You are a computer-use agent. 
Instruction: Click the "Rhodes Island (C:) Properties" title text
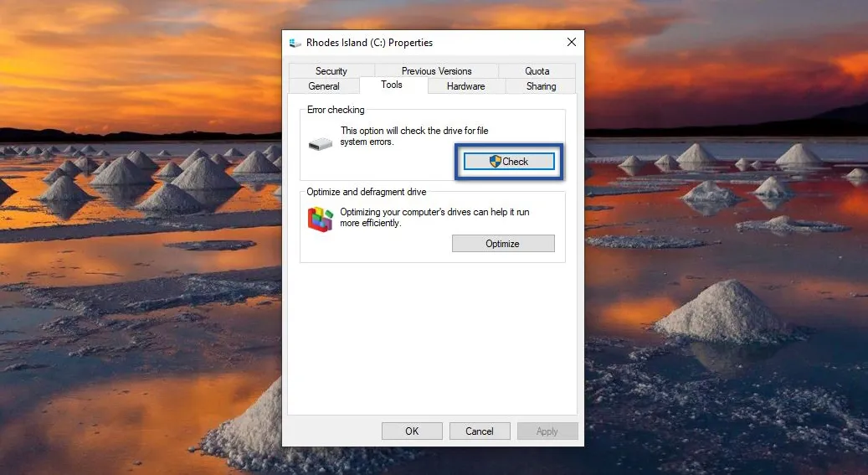(x=369, y=43)
